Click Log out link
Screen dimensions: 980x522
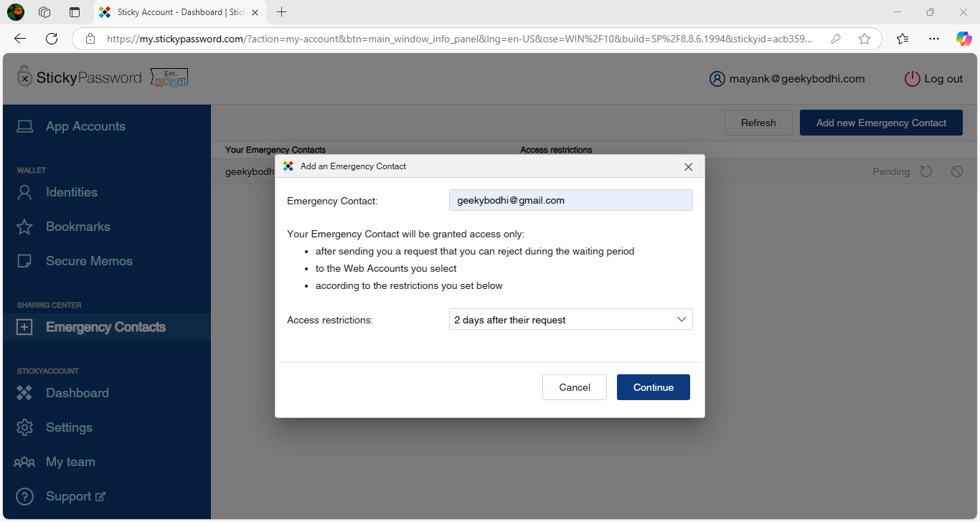[x=943, y=79]
